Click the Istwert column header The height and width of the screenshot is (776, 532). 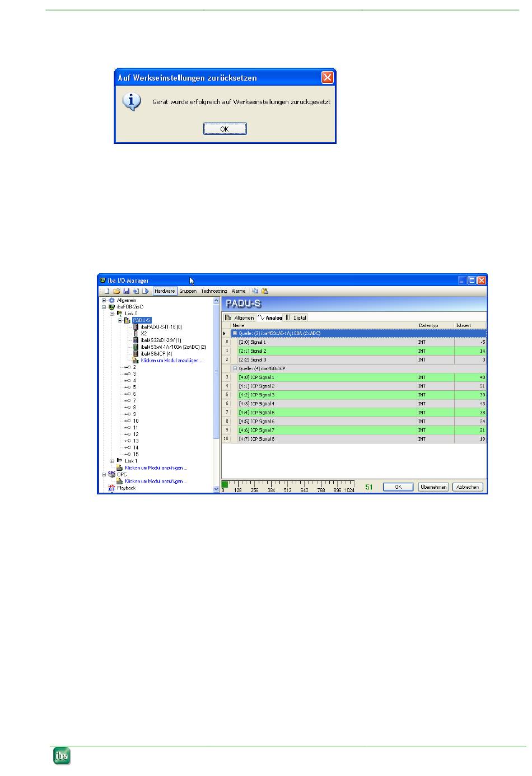pos(470,325)
